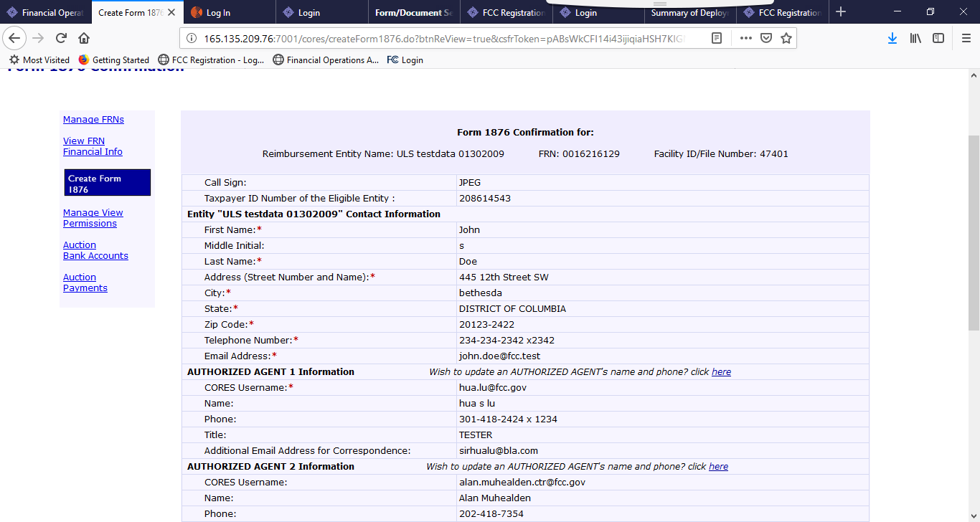Image resolution: width=980 pixels, height=522 pixels.
Task: Go to Firefox Home via house icon
Action: point(84,38)
